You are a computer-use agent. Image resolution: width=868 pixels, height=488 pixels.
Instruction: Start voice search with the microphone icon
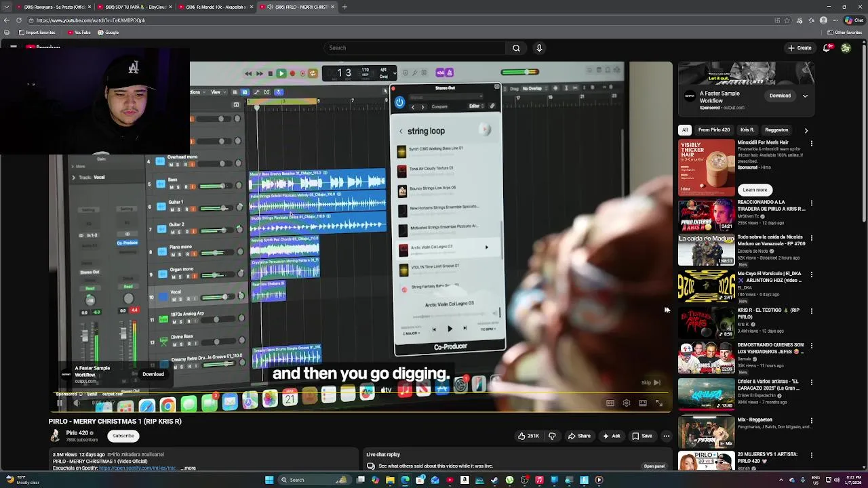coord(539,48)
